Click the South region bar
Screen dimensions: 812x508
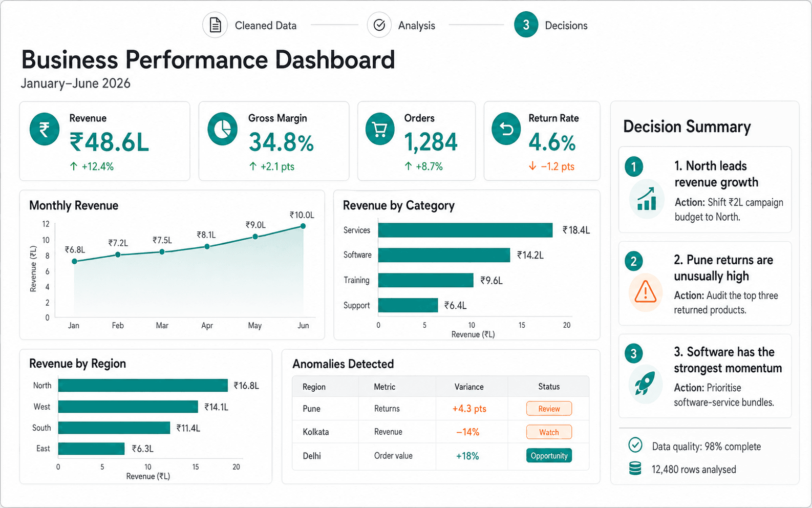point(114,428)
